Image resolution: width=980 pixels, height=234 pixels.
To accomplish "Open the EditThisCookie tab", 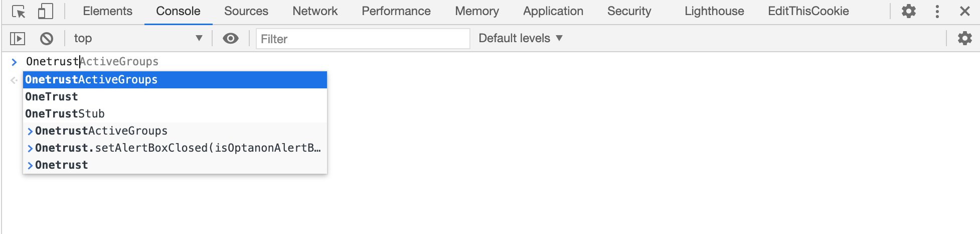I will [x=808, y=11].
